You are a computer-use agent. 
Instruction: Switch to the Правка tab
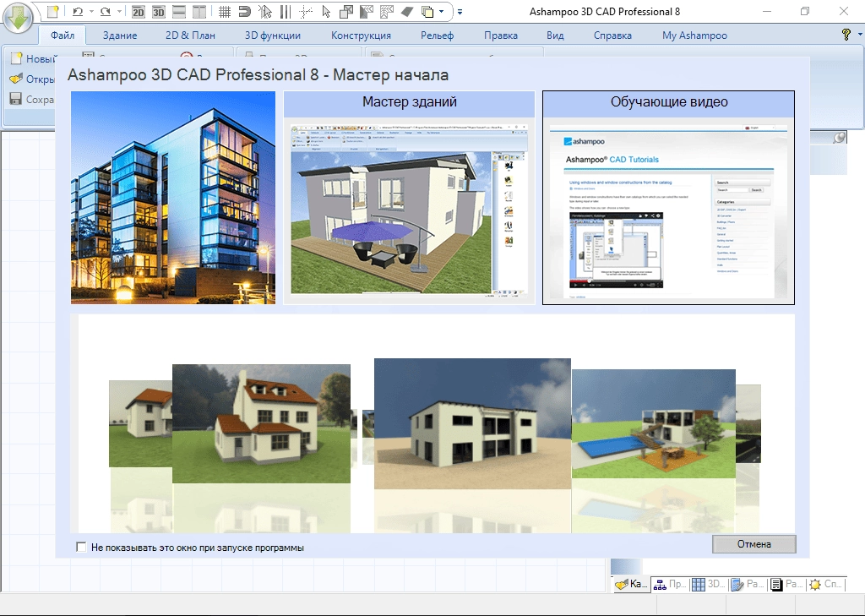501,35
